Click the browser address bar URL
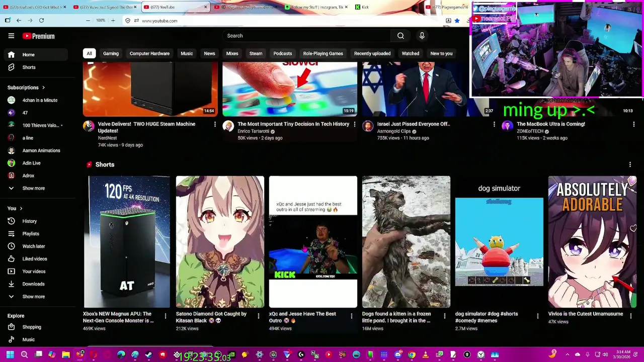This screenshot has height=362, width=644. pos(159,21)
